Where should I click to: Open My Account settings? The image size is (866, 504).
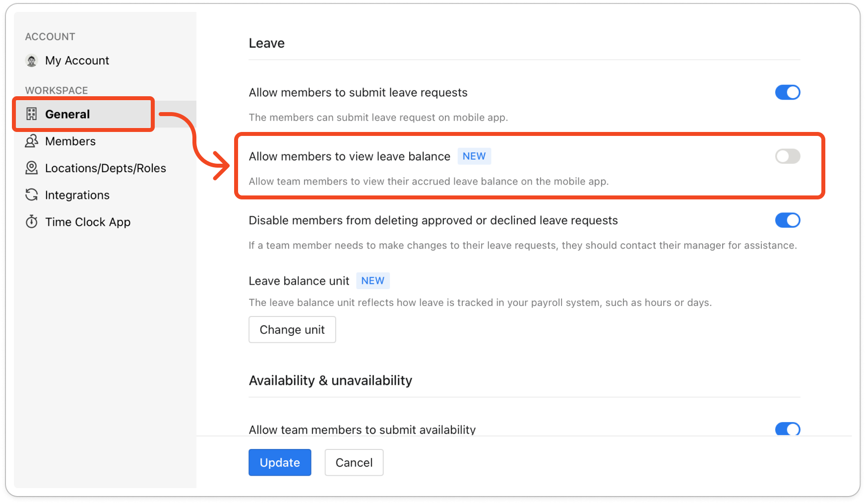[x=77, y=61]
